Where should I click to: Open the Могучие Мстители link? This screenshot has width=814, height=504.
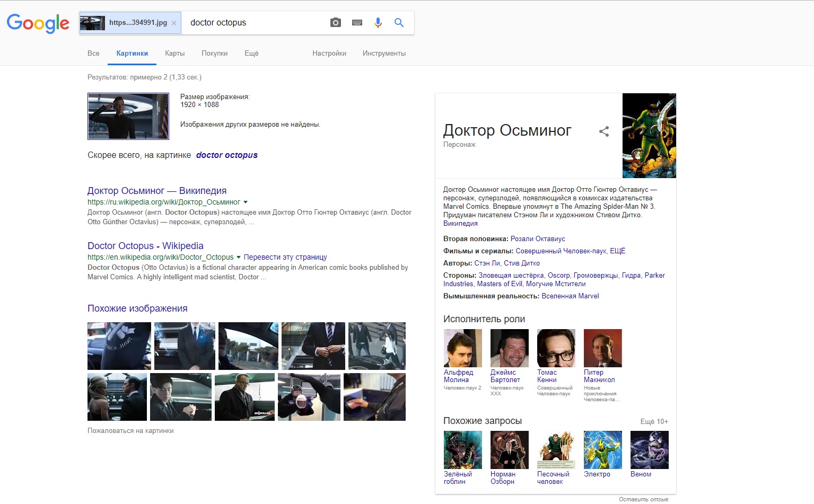tap(556, 284)
